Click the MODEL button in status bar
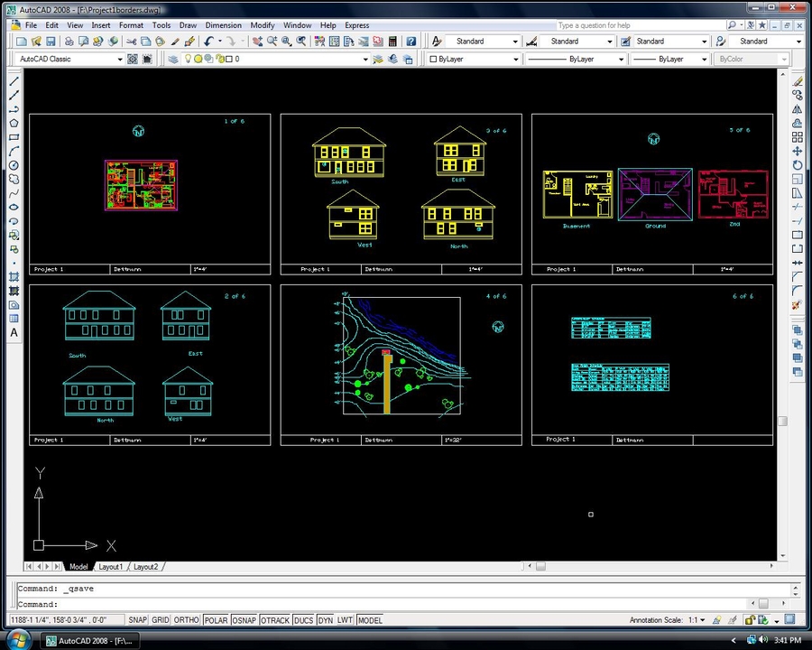Image resolution: width=812 pixels, height=650 pixels. click(370, 620)
